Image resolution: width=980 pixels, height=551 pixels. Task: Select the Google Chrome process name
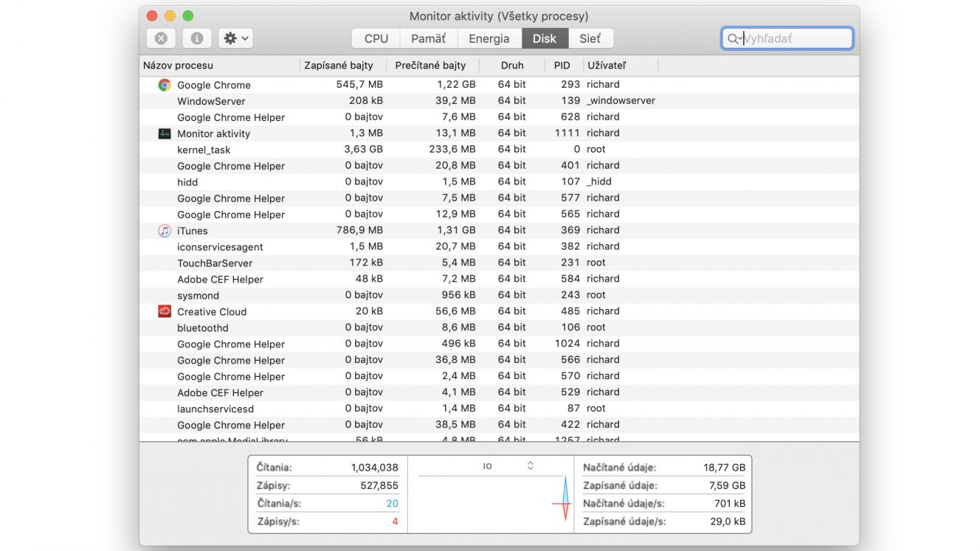click(214, 85)
